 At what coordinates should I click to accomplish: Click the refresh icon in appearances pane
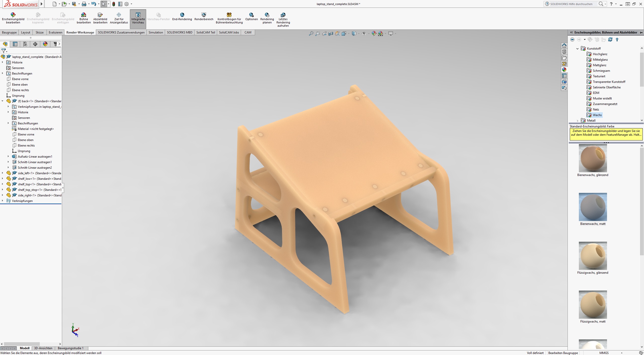610,40
